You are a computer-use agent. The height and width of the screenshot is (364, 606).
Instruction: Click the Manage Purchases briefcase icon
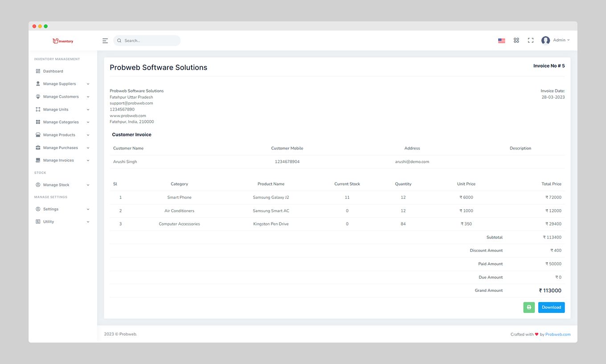[x=38, y=148]
